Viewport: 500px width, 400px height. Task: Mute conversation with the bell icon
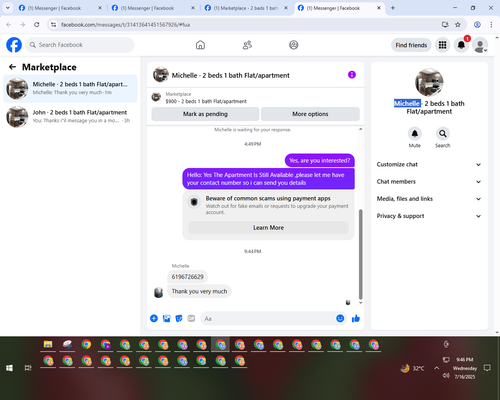[415, 134]
